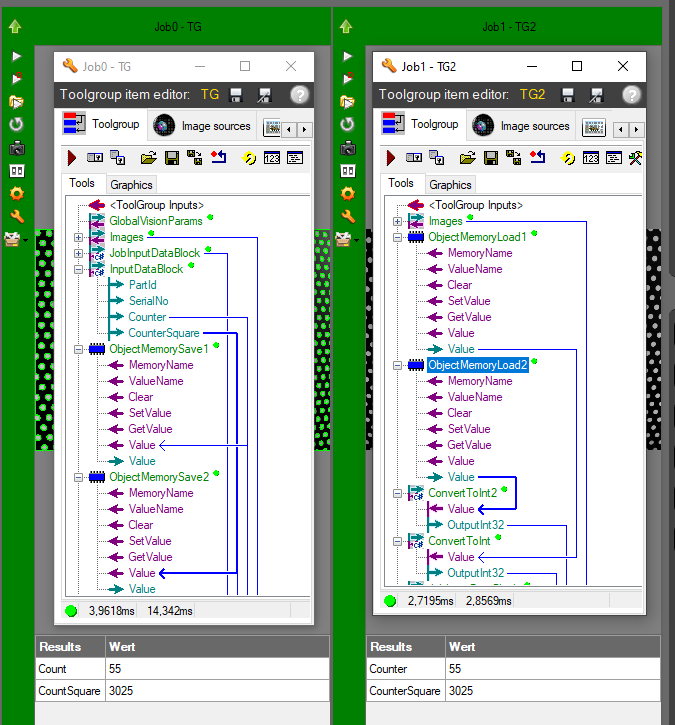Switch to Graphics tab in Job1 editor
This screenshot has height=725, width=675.
(x=450, y=185)
